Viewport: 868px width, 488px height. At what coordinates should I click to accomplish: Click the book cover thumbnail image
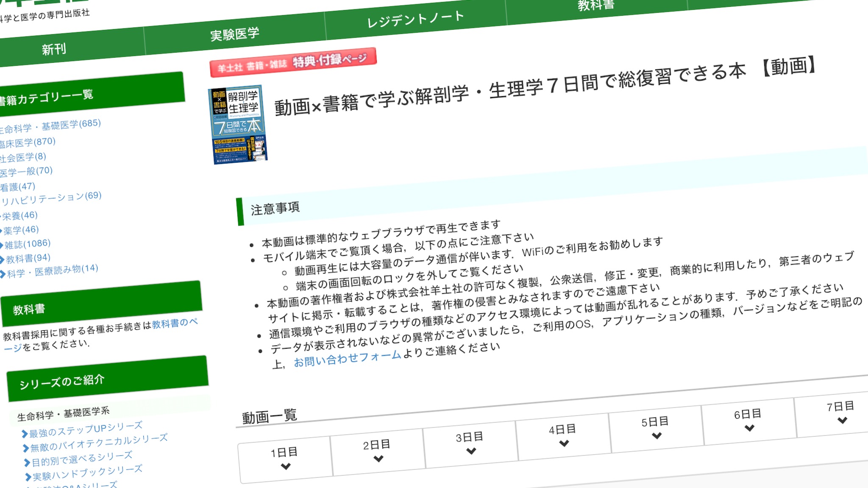(x=238, y=124)
